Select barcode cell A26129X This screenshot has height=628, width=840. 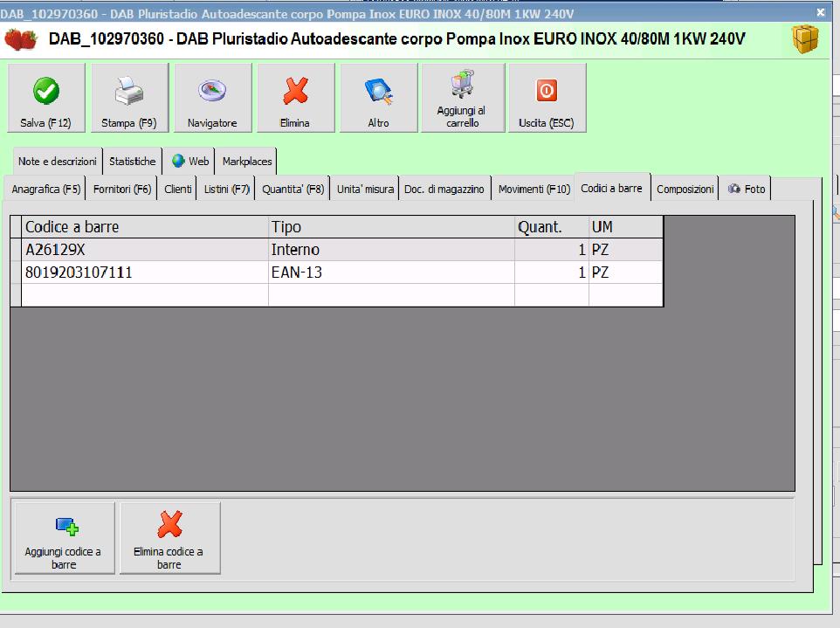click(145, 250)
